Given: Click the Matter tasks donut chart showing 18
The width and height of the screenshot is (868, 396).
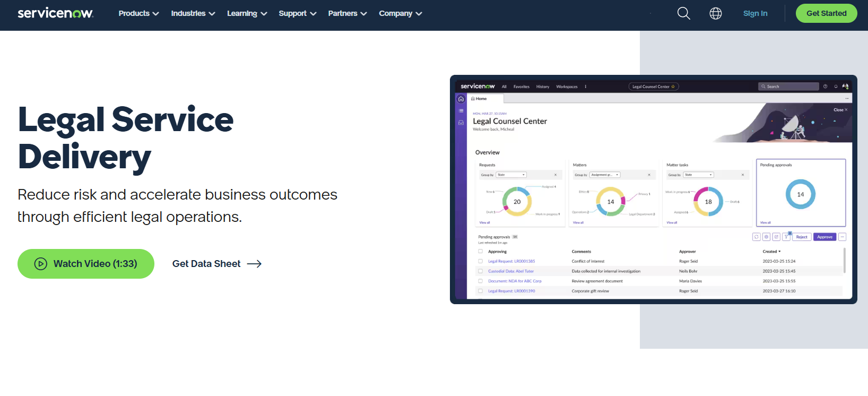Looking at the screenshot, I should [x=708, y=201].
